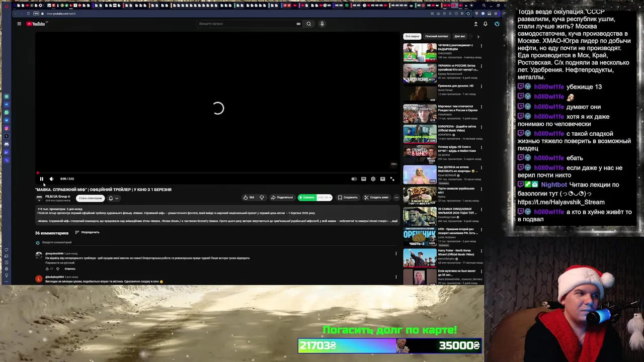The height and width of the screenshot is (362, 644).
Task: Open options for 'ЧЕЧЕНЕЦ разговаривает' video
Action: (481, 46)
